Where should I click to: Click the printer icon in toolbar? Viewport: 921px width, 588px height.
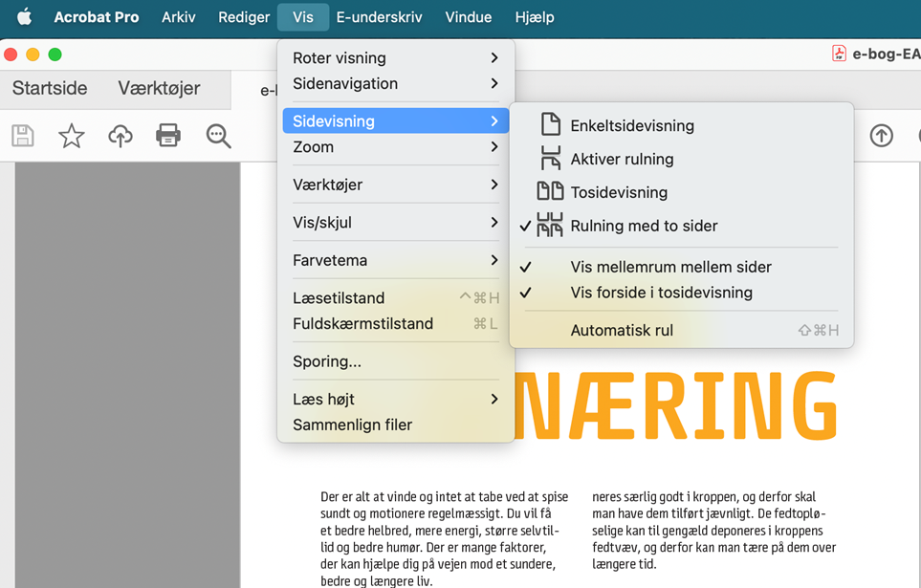coord(168,136)
